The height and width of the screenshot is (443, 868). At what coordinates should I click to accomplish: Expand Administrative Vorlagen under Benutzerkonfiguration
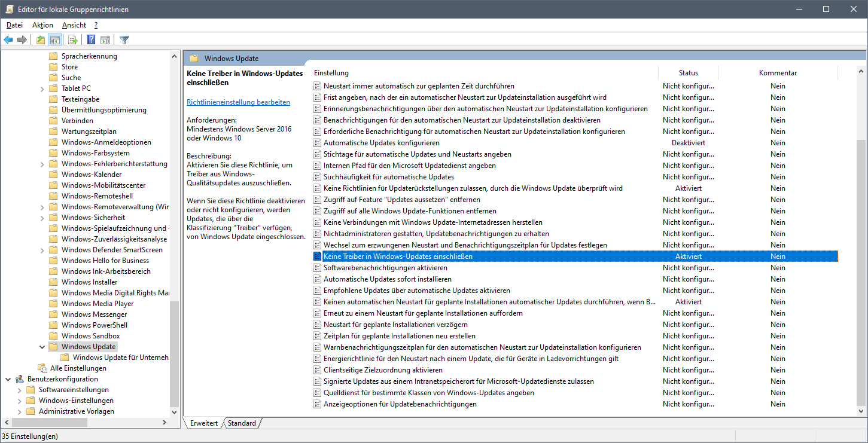click(19, 411)
